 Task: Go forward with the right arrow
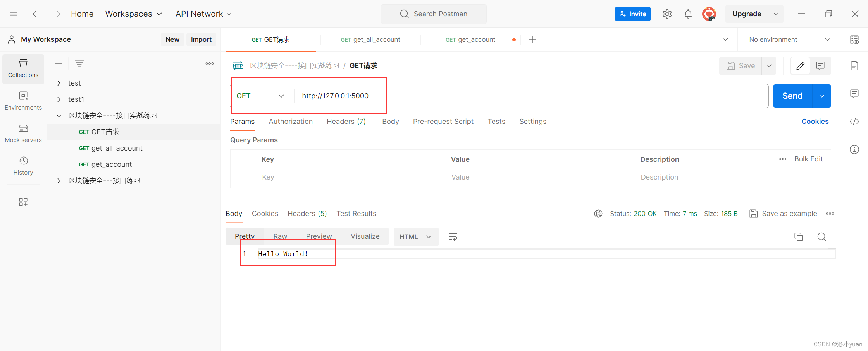[x=57, y=14]
